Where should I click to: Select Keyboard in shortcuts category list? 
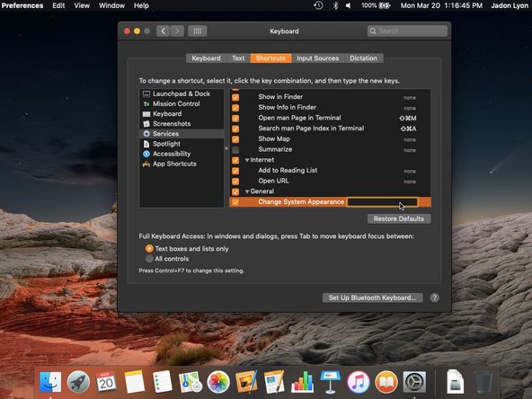(182, 113)
